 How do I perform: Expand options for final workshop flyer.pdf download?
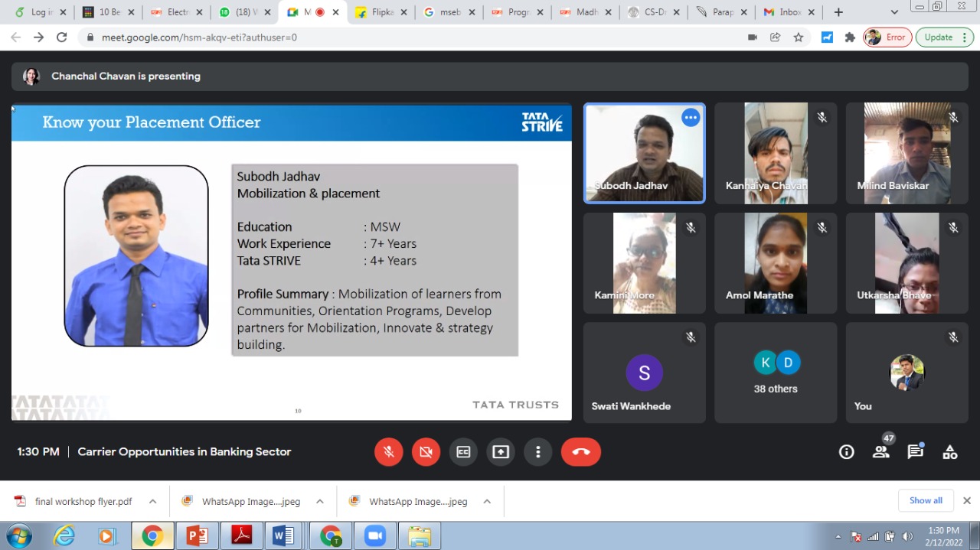tap(152, 502)
